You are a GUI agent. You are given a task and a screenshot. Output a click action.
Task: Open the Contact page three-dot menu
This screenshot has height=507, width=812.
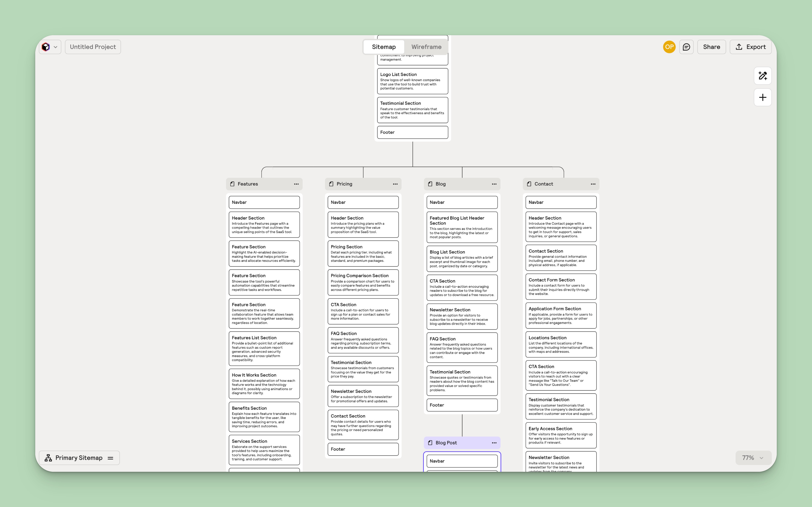tap(593, 184)
